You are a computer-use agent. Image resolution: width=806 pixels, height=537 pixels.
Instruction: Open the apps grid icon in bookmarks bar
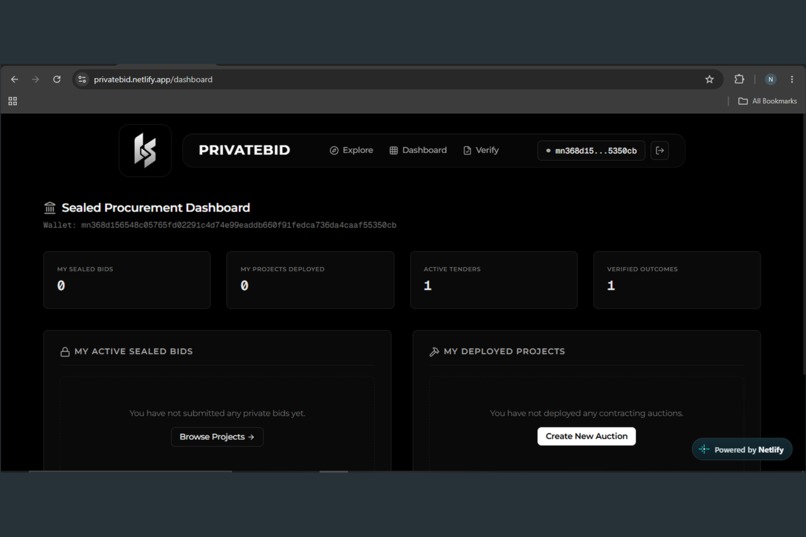pyautogui.click(x=13, y=101)
